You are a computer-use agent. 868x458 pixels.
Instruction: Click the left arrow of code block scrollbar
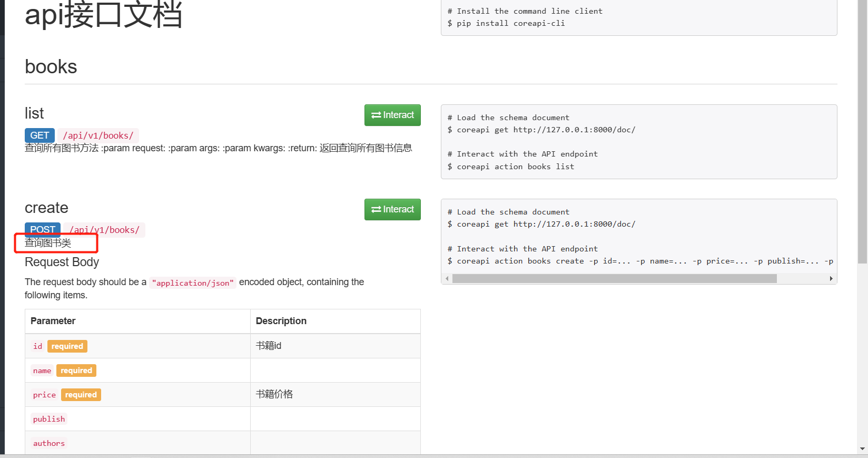[447, 278]
